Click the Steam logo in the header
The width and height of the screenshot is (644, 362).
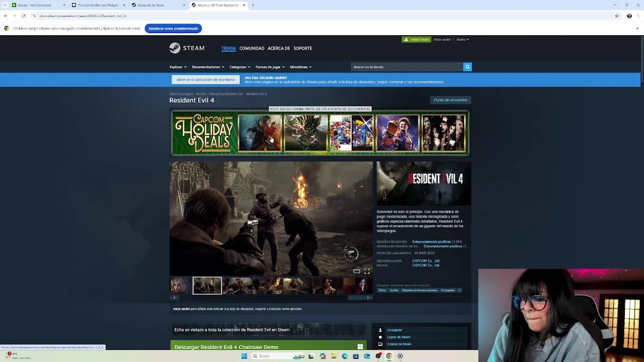(x=187, y=48)
